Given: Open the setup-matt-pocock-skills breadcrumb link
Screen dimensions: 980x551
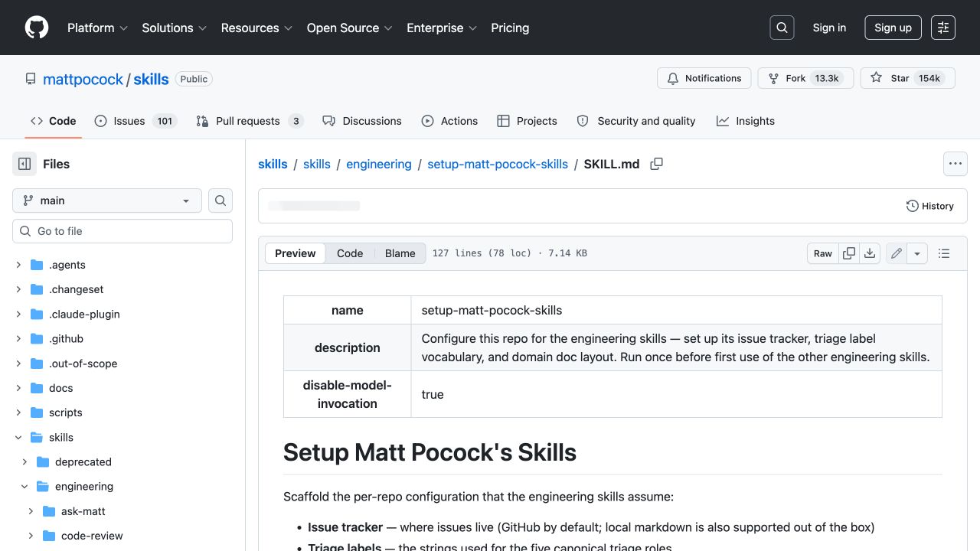Looking at the screenshot, I should tap(498, 164).
